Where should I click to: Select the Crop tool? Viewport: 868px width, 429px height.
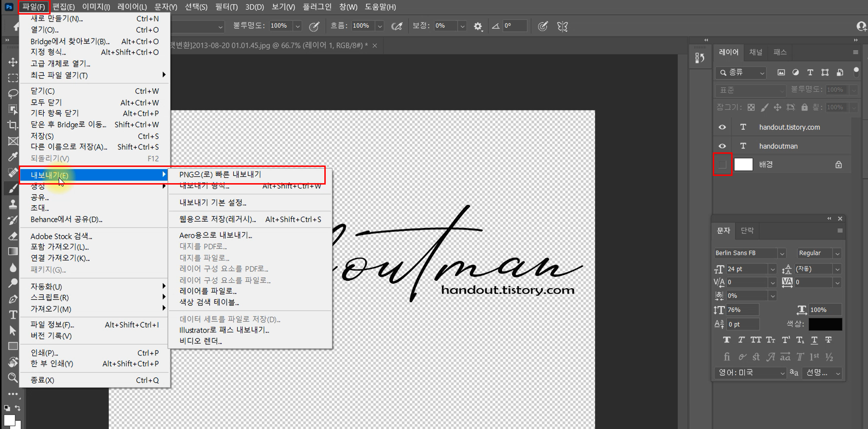pos(13,125)
